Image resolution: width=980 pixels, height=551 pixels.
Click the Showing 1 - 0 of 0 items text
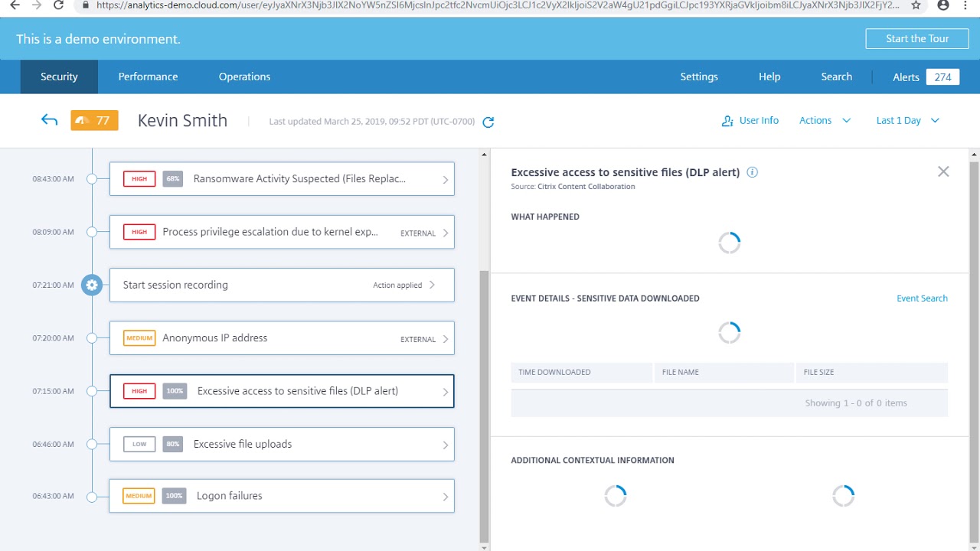(x=856, y=403)
